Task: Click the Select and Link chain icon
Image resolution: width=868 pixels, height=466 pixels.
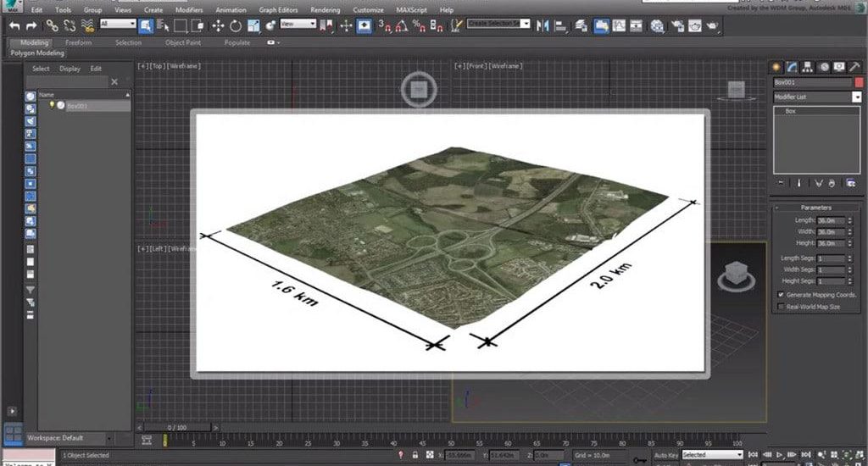Action: (x=53, y=25)
